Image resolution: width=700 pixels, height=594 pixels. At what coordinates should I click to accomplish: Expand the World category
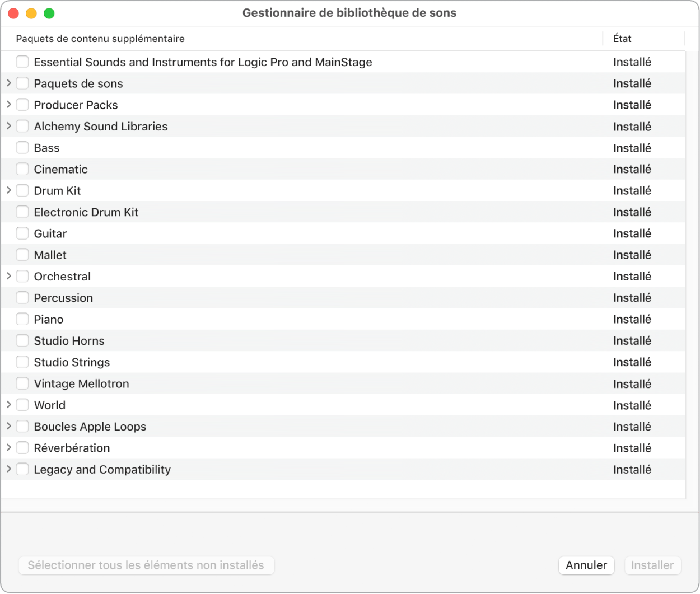9,405
